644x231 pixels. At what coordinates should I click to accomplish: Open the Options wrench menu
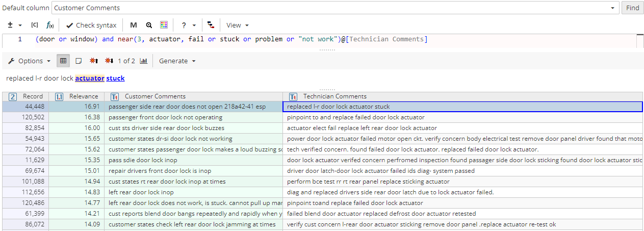coord(30,61)
